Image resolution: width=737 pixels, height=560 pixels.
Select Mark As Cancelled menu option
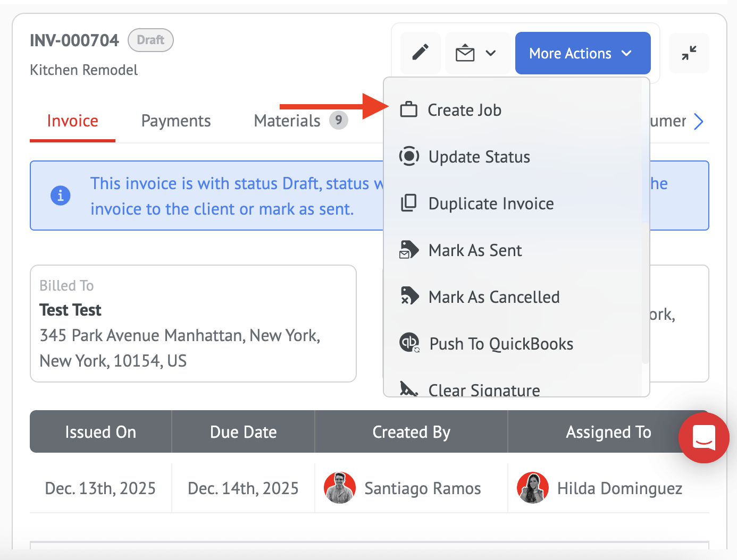tap(493, 297)
